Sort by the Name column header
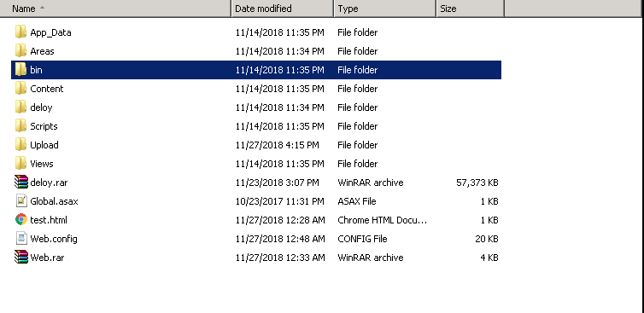This screenshot has height=313, width=644. click(115, 9)
